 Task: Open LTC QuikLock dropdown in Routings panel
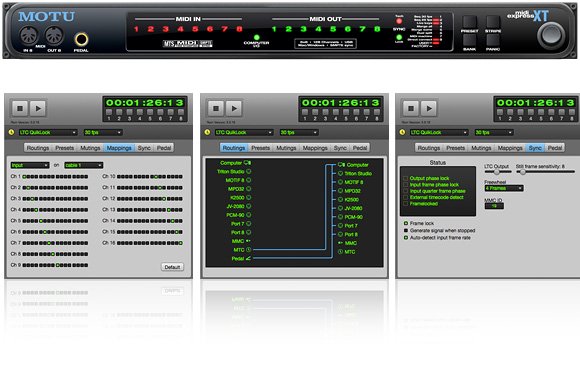244,132
